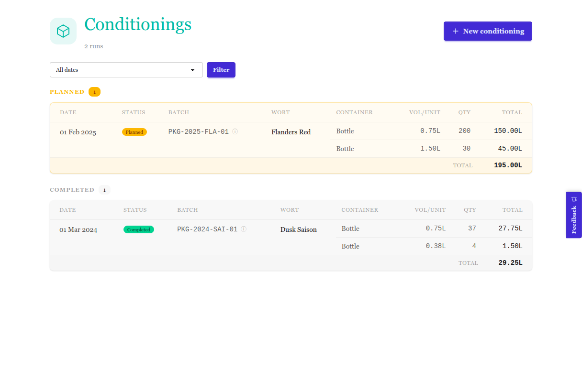Click the teal cube icon beside Conditionings
This screenshot has width=582, height=392.
tap(63, 31)
